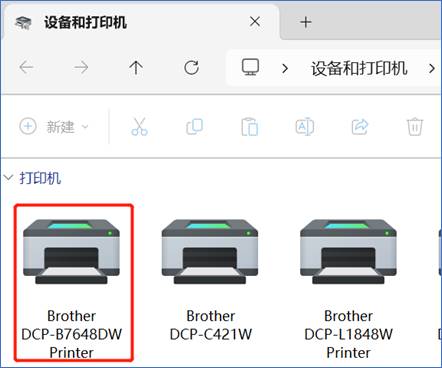This screenshot has height=368, width=442.
Task: Click the Brother DCP-B7648DW Printer label
Action: [71, 334]
